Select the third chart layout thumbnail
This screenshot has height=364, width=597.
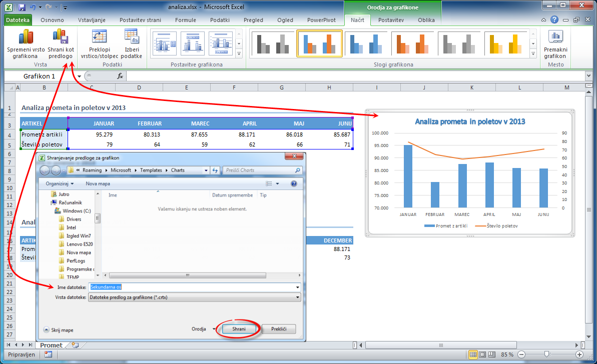tap(221, 43)
